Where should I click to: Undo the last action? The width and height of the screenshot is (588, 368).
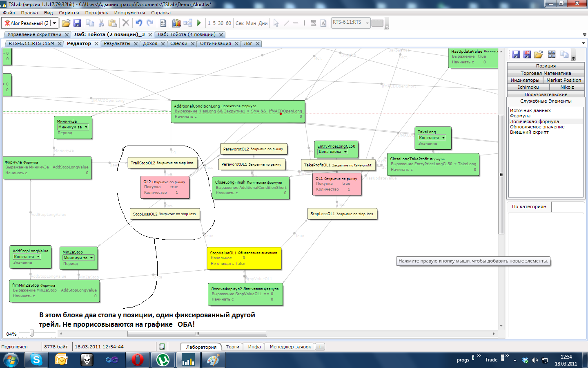pyautogui.click(x=139, y=23)
